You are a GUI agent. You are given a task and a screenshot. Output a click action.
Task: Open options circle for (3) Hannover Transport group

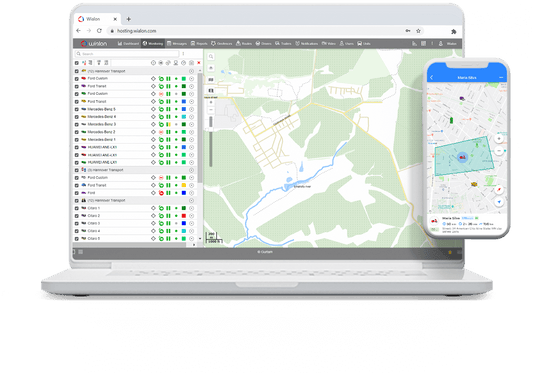pos(191,170)
